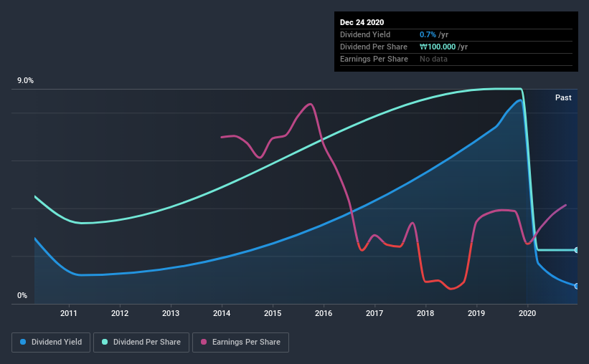
Task: Select the 2020 x-axis label
Action: 527,313
